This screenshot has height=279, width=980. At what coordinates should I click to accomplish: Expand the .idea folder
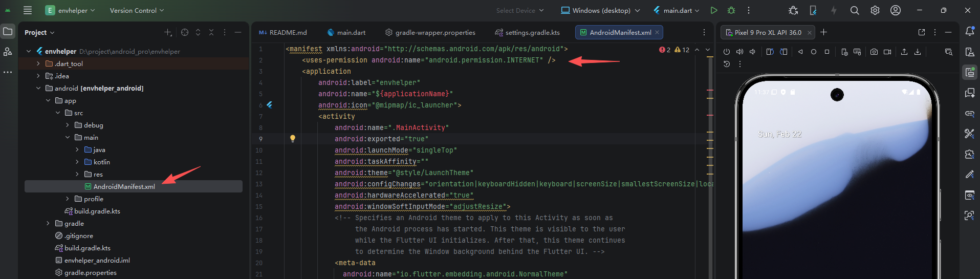38,76
